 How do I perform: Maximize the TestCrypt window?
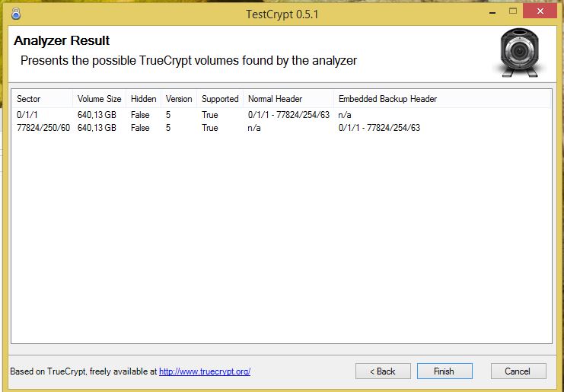513,11
